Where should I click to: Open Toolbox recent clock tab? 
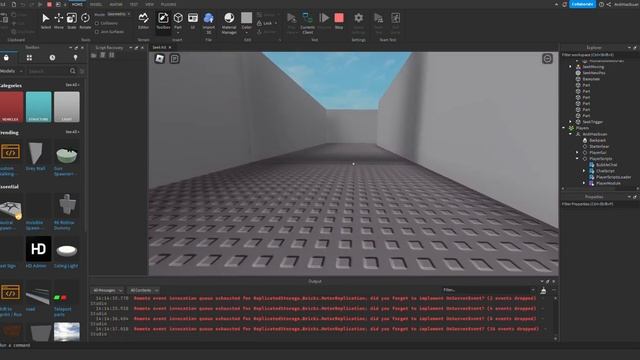click(x=52, y=58)
